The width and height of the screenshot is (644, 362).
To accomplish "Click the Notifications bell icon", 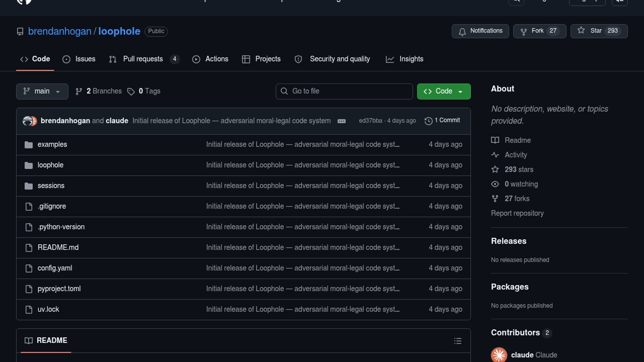I will click(462, 32).
